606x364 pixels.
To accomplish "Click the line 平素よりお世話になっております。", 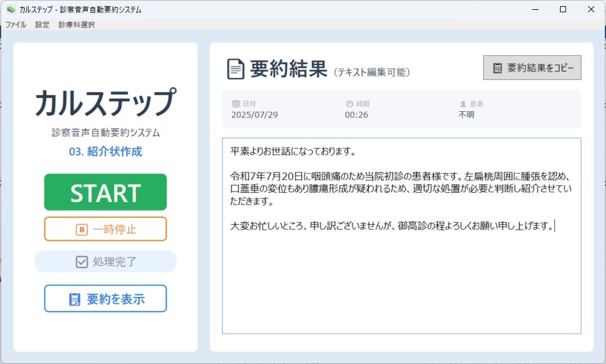I will tap(293, 151).
